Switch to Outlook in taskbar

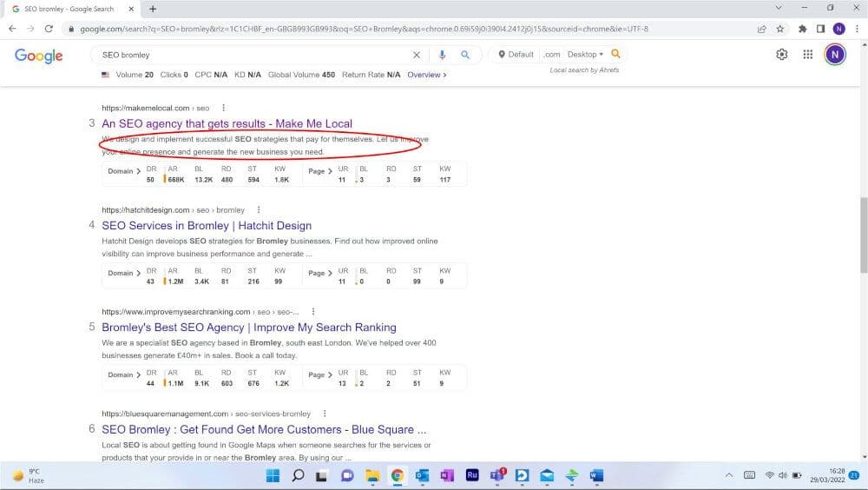pos(423,475)
